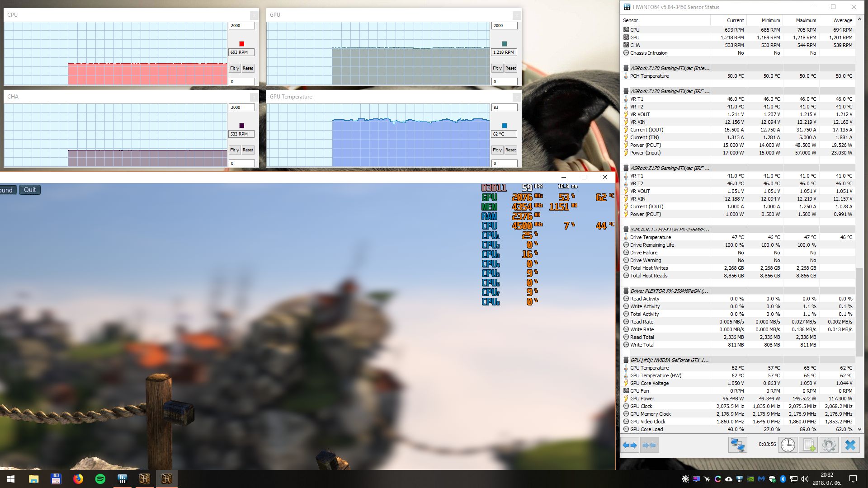
Task: Reset elapsed time using the clock icon
Action: tap(788, 445)
